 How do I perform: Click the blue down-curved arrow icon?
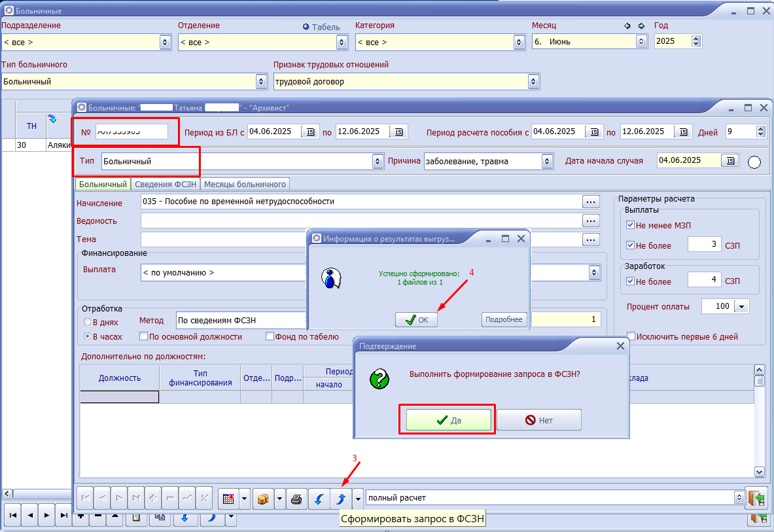pos(319,499)
